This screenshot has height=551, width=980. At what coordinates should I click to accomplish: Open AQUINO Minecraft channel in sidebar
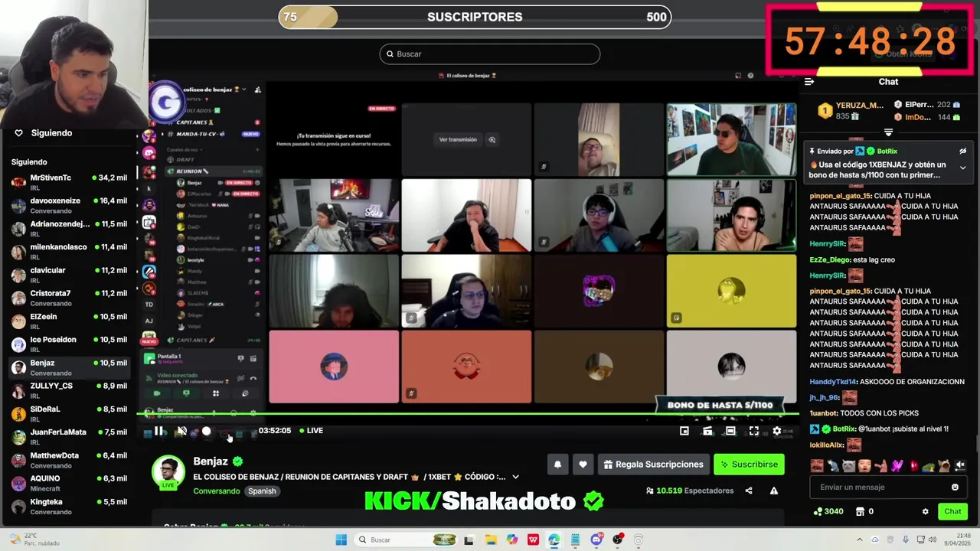pyautogui.click(x=69, y=483)
